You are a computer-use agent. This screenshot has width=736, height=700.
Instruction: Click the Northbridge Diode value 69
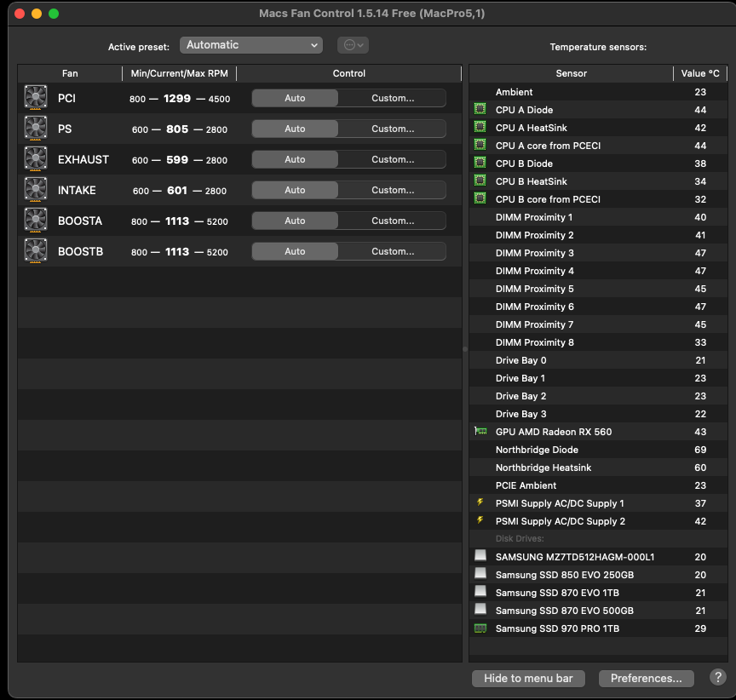point(700,450)
